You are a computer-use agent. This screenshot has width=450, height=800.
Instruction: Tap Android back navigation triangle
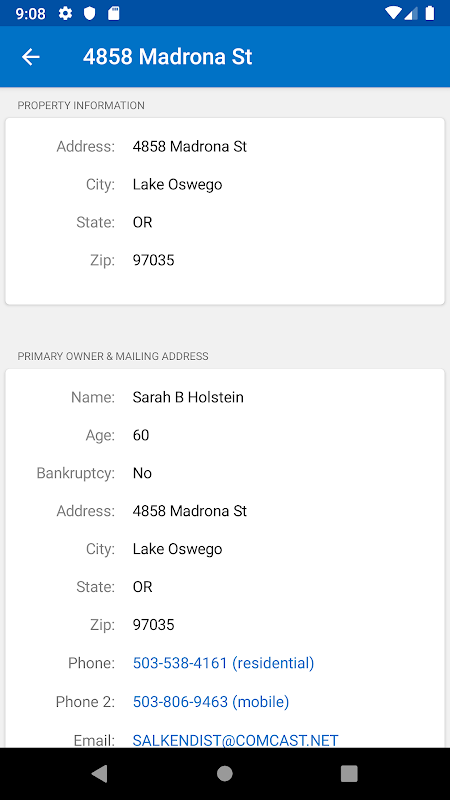(x=99, y=773)
